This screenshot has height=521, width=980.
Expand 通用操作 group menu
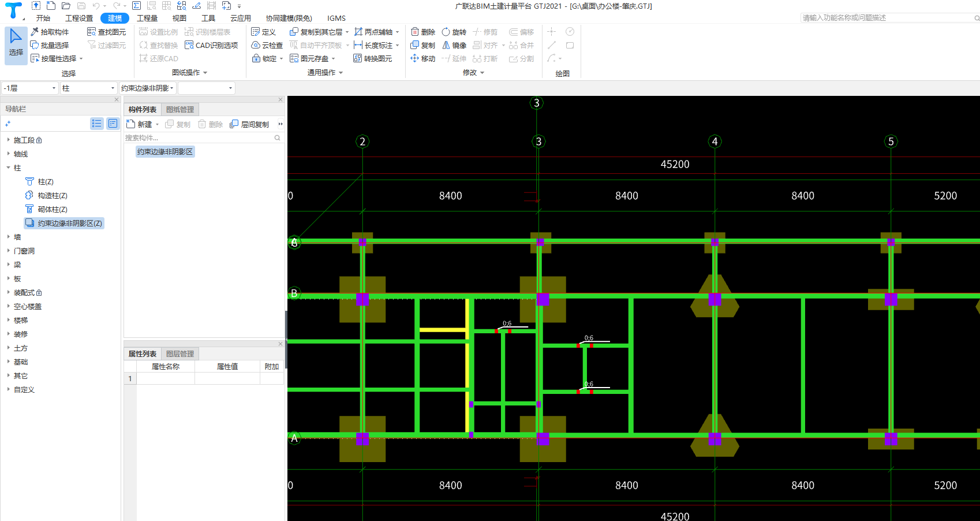[x=325, y=72]
